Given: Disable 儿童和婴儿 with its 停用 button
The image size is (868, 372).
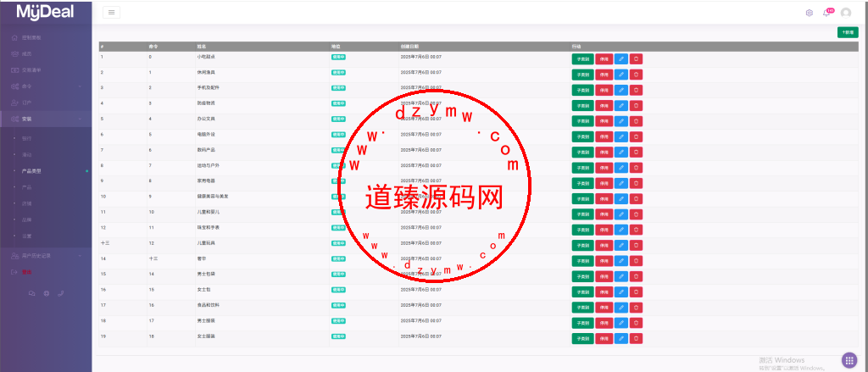Looking at the screenshot, I should click(604, 214).
